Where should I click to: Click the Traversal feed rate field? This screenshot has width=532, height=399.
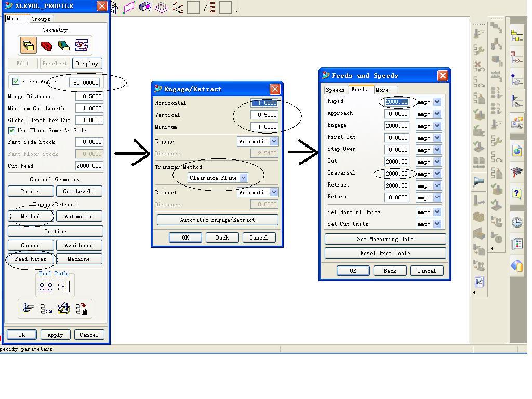pyautogui.click(x=396, y=174)
